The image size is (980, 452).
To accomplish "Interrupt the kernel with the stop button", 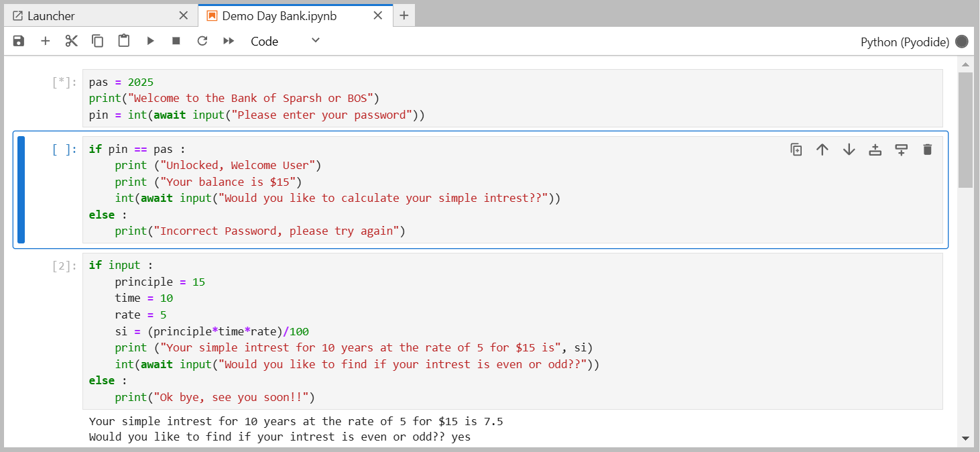I will (176, 42).
